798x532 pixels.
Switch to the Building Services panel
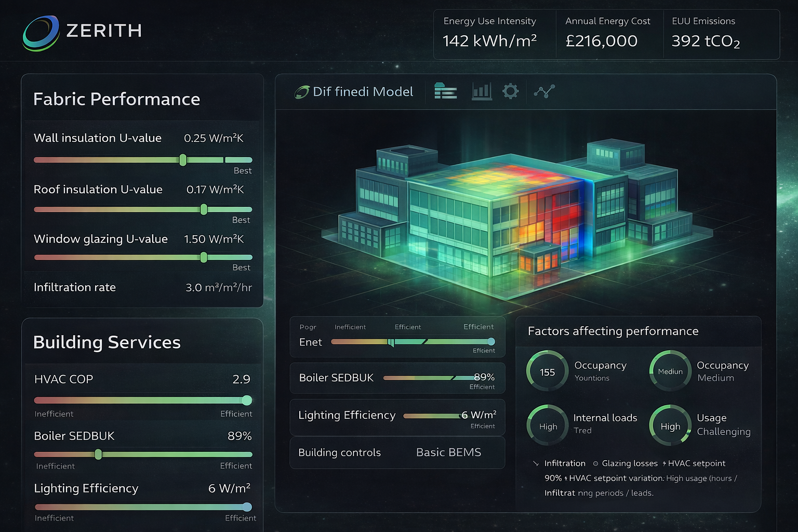pos(107,342)
